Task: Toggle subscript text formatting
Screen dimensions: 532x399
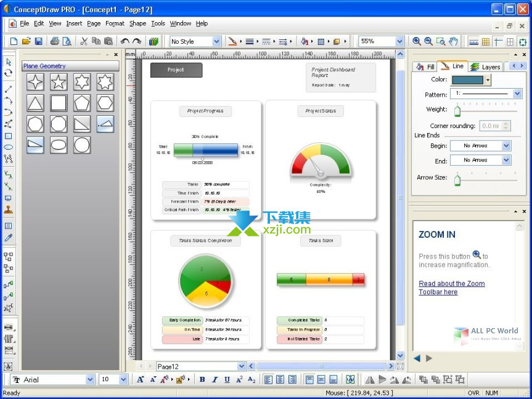Action: (x=252, y=380)
